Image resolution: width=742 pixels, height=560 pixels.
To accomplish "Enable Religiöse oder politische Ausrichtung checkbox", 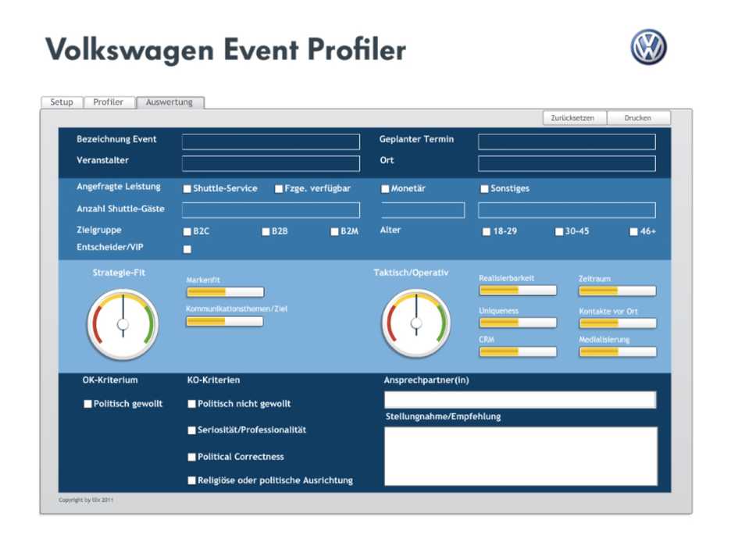I will point(191,480).
